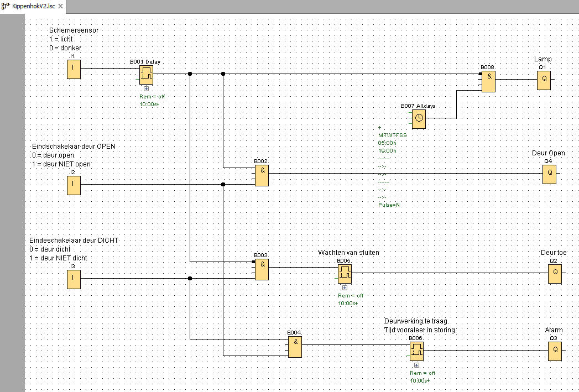The height and width of the screenshot is (392, 579).
Task: Click the MTWTFSS weekday parameter
Action: (x=393, y=135)
